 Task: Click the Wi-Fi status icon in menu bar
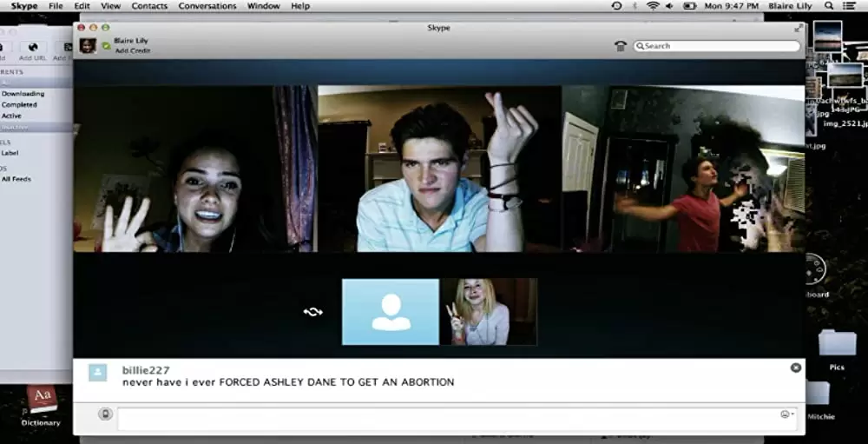(653, 6)
